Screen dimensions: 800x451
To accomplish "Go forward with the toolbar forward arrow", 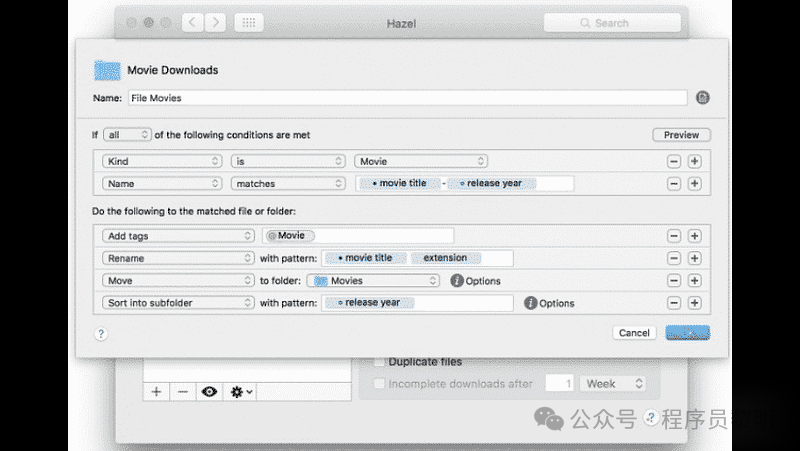I will click(x=215, y=22).
